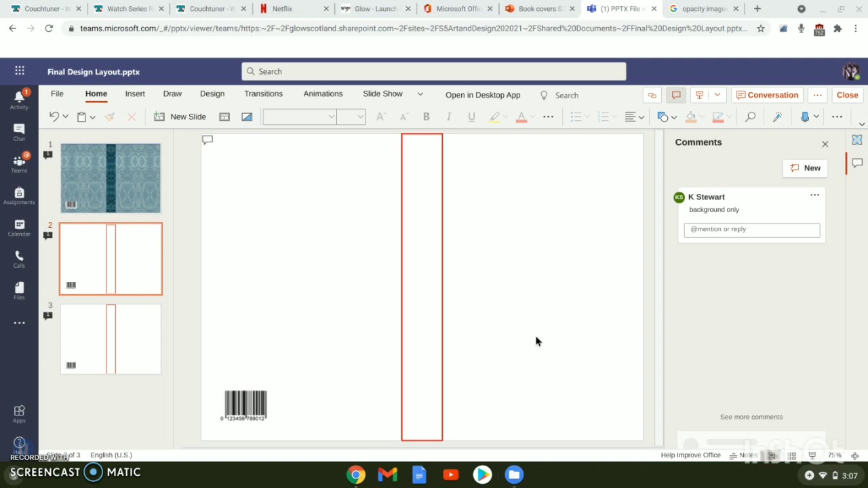Click the font color button
This screenshot has height=488, width=868.
click(x=521, y=117)
